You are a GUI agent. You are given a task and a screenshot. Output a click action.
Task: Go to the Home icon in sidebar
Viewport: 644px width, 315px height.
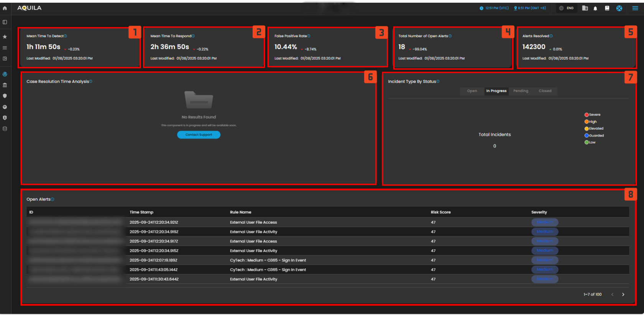point(5,8)
